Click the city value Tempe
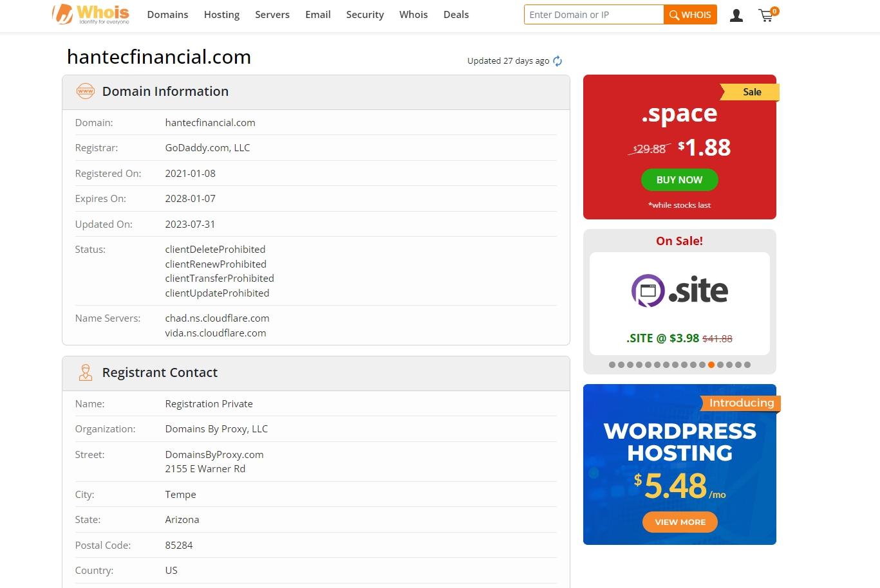This screenshot has width=880, height=588. 180,495
